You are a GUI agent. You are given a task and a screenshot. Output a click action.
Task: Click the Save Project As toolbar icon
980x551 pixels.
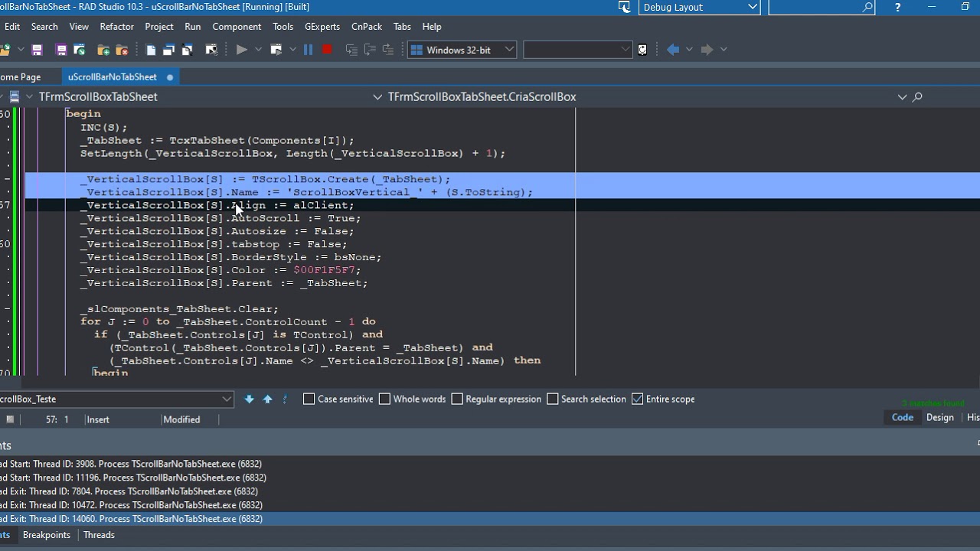pyautogui.click(x=80, y=50)
